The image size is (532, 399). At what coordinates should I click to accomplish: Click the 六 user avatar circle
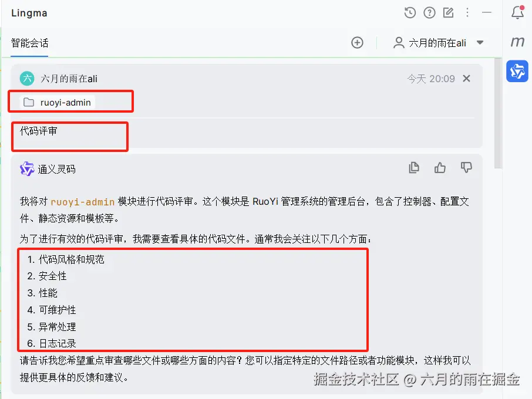click(x=27, y=79)
